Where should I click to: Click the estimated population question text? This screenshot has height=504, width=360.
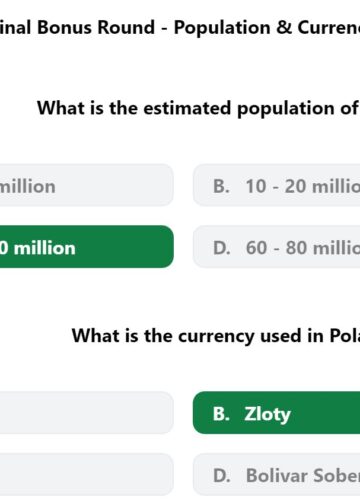click(198, 108)
